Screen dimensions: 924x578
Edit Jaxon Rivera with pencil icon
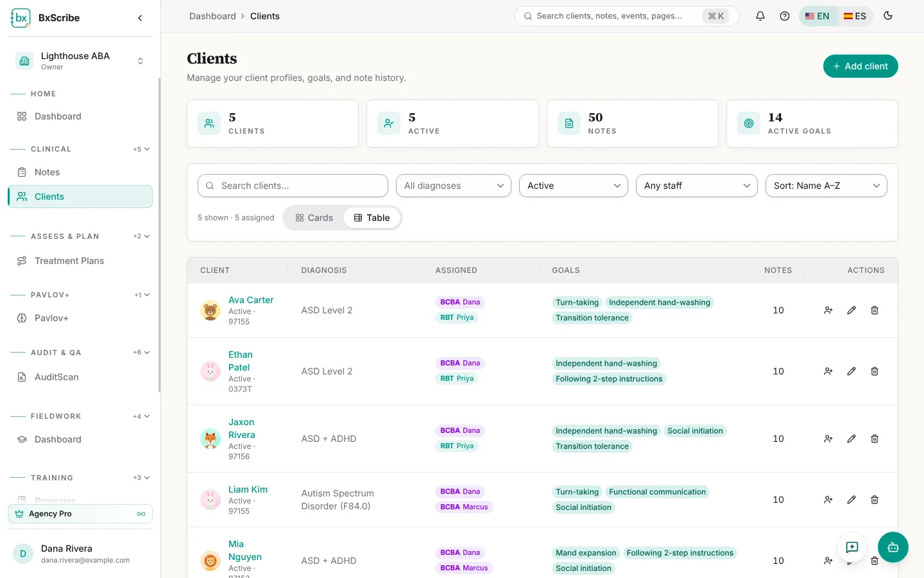coord(851,439)
